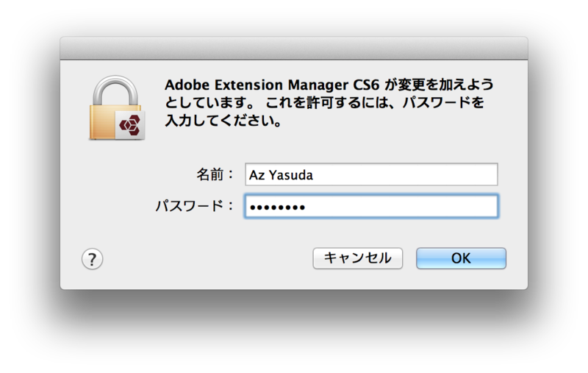
Task: Click the パスワード： label
Action: pos(195,206)
